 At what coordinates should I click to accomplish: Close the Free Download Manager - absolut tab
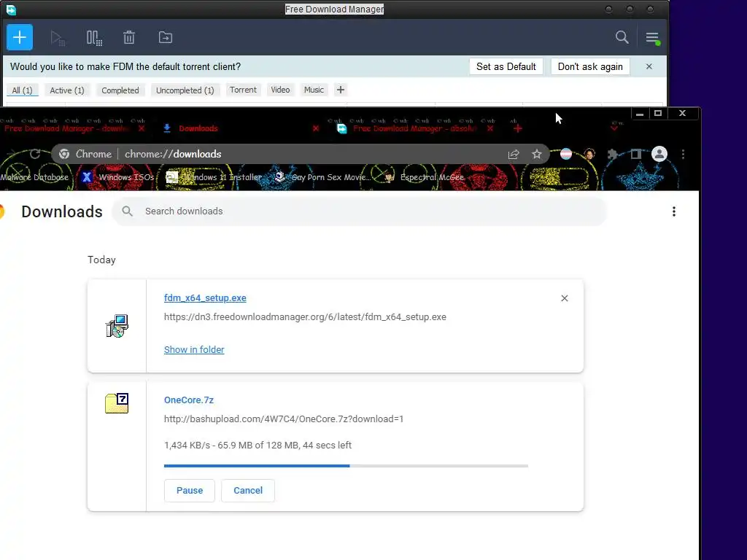[x=490, y=128]
